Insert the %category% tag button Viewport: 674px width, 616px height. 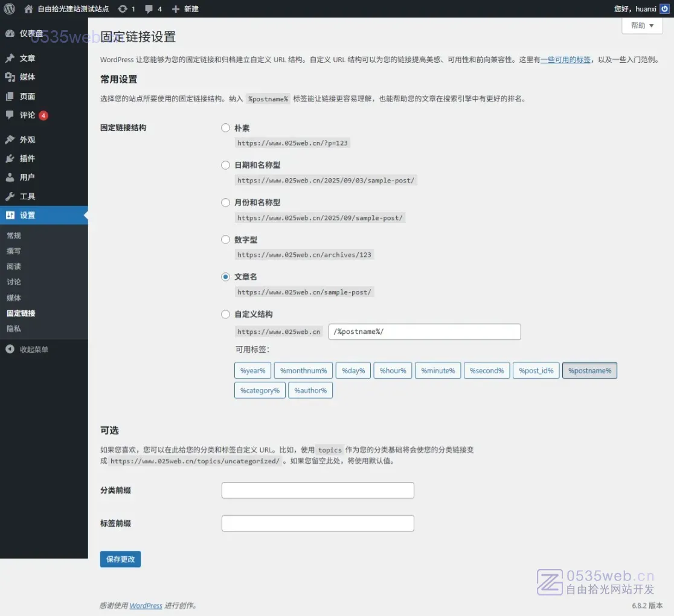[260, 390]
